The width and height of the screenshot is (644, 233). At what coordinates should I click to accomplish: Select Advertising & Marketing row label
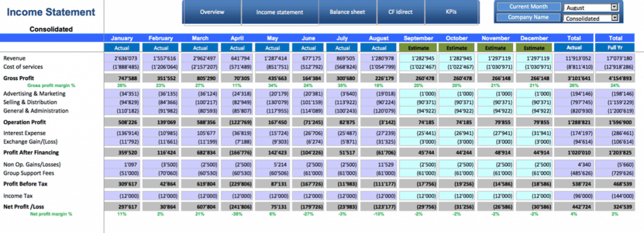[x=35, y=94]
